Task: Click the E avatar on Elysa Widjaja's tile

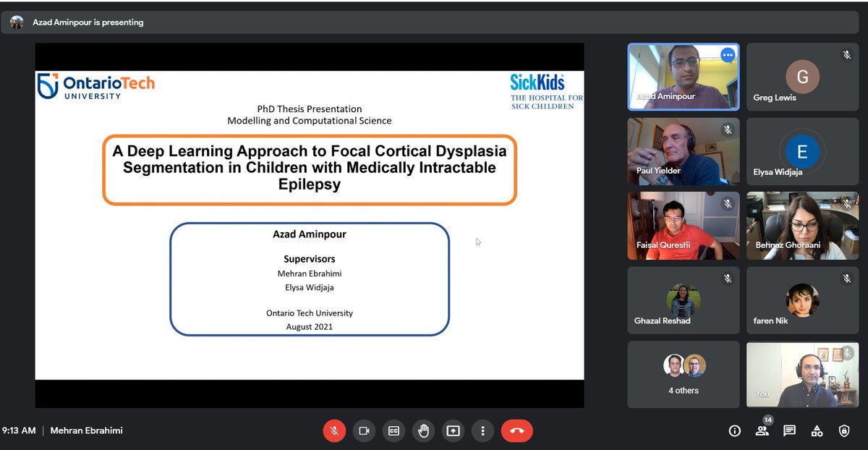Action: click(x=802, y=150)
